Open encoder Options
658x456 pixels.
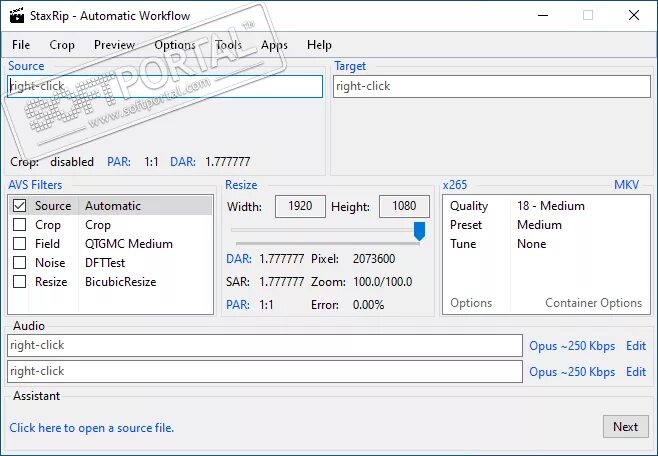(471, 302)
